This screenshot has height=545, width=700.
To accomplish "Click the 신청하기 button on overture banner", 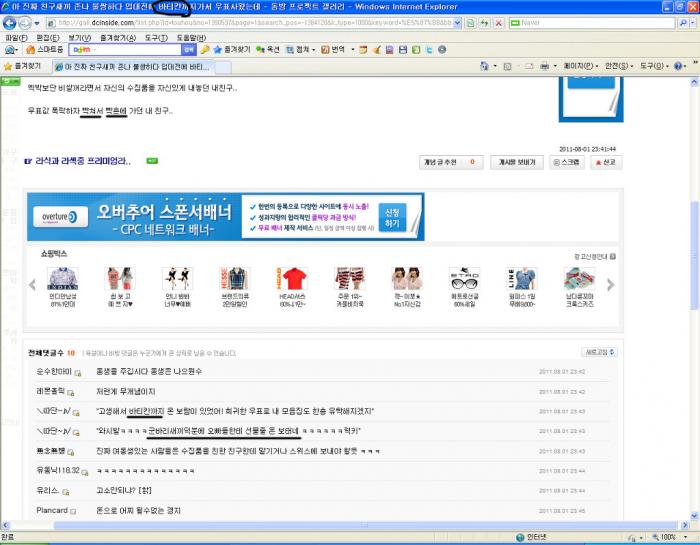I will click(391, 217).
